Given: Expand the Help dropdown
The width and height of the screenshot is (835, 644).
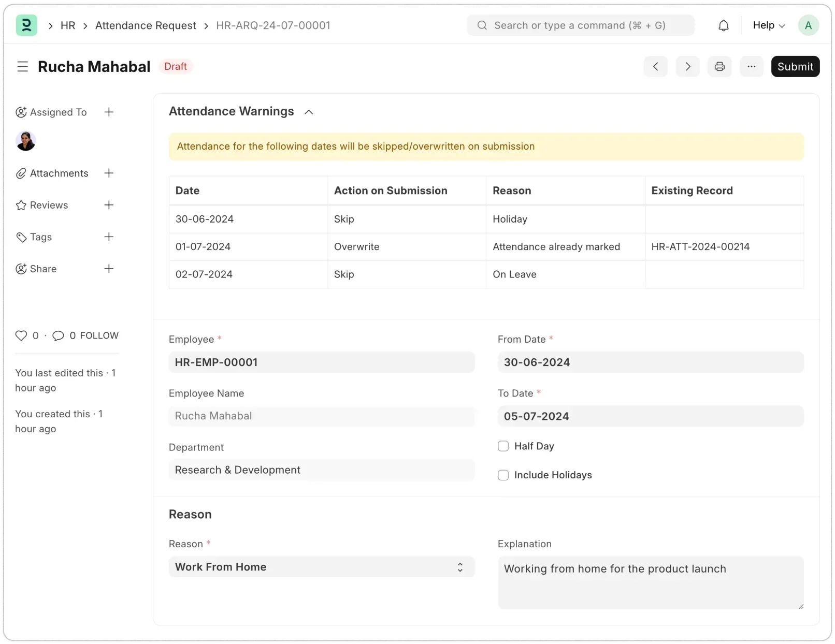Looking at the screenshot, I should click(x=768, y=25).
